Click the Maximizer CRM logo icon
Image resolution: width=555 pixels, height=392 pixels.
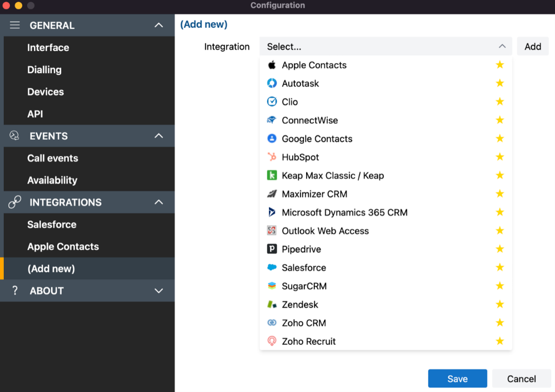pos(272,194)
